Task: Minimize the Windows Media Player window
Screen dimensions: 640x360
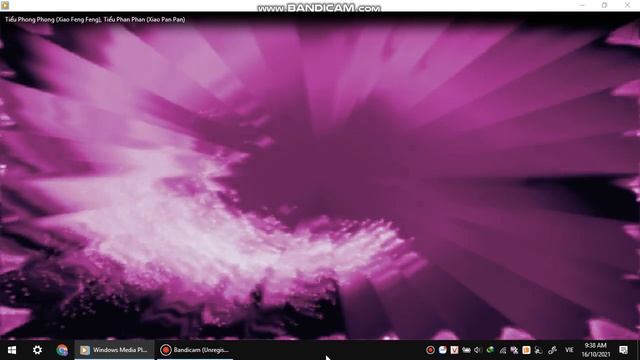Action: (x=582, y=5)
